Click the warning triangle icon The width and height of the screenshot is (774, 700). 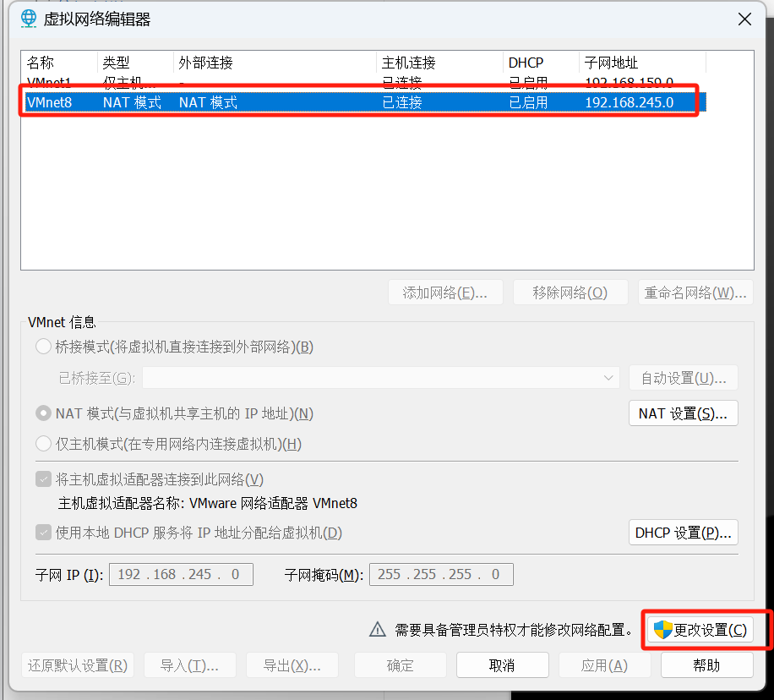[378, 629]
